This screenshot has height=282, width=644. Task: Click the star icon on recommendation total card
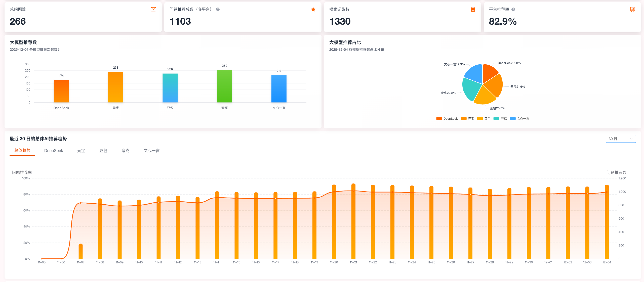coord(313,9)
